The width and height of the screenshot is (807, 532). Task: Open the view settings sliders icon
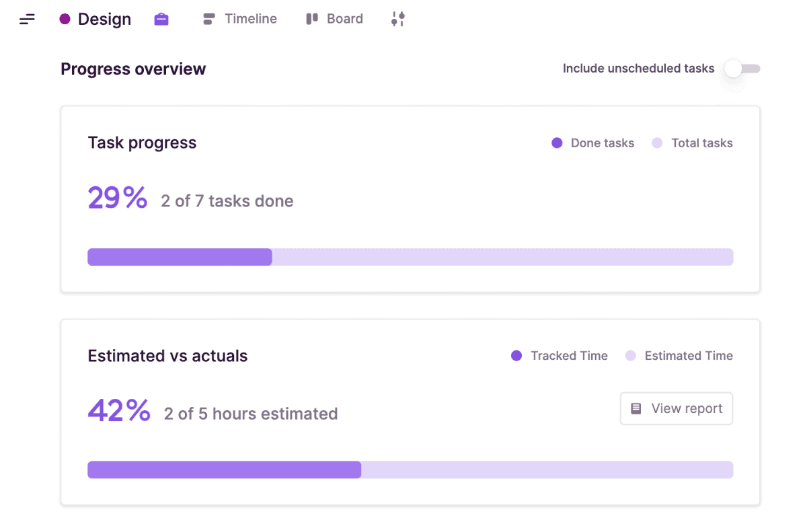pyautogui.click(x=397, y=19)
